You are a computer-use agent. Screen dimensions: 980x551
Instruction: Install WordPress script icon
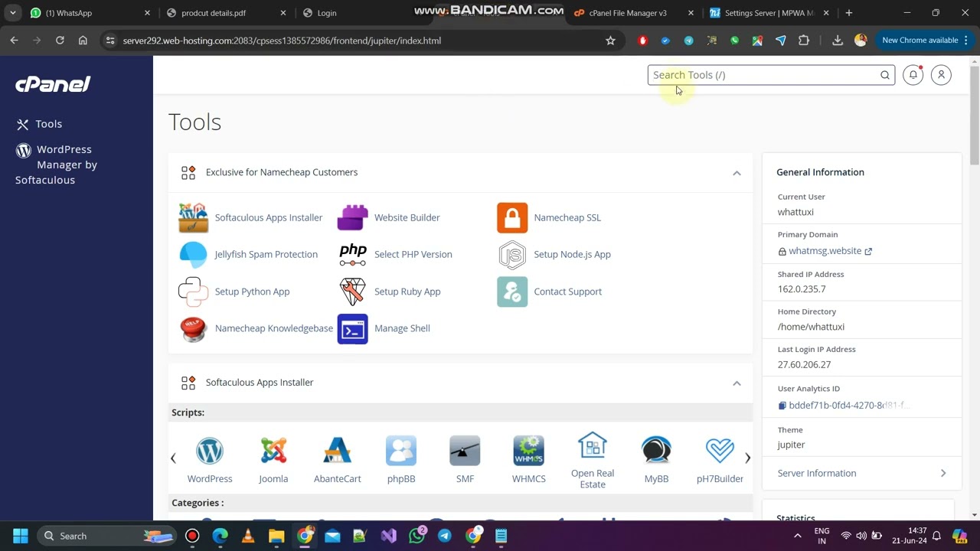210,451
